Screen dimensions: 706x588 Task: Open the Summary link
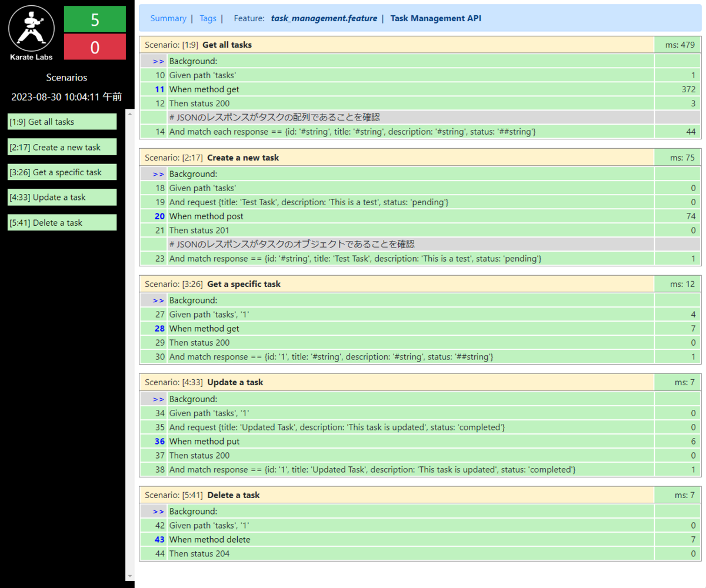tap(168, 18)
